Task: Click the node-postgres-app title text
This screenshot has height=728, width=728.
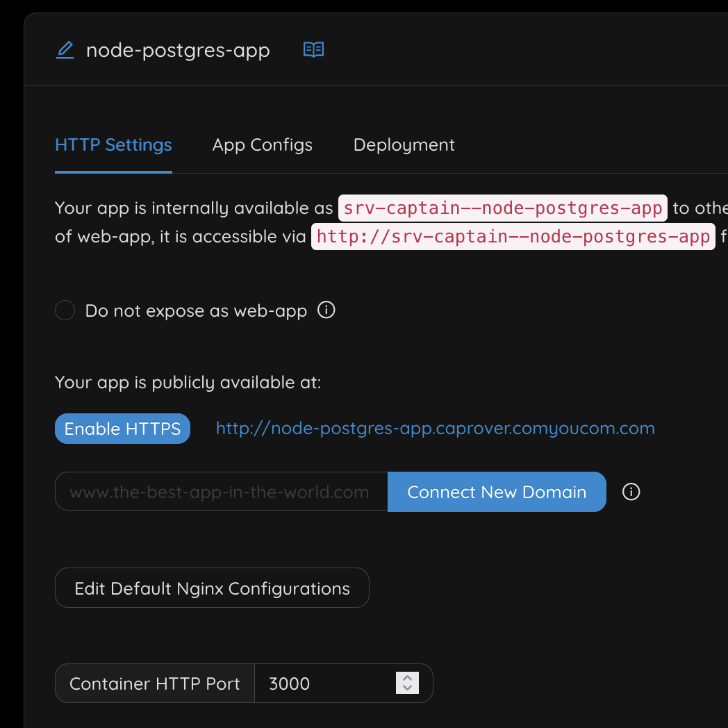Action: [178, 51]
